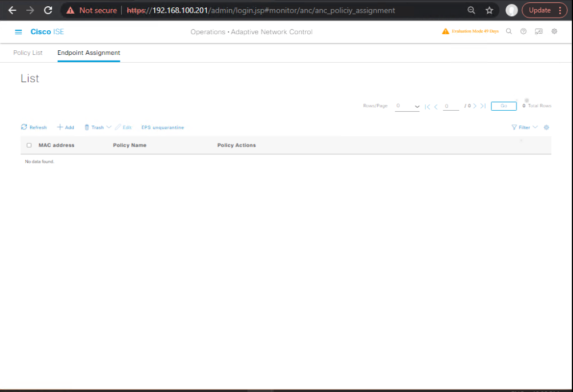
Task: Add a new endpoint assignment
Action: point(66,127)
